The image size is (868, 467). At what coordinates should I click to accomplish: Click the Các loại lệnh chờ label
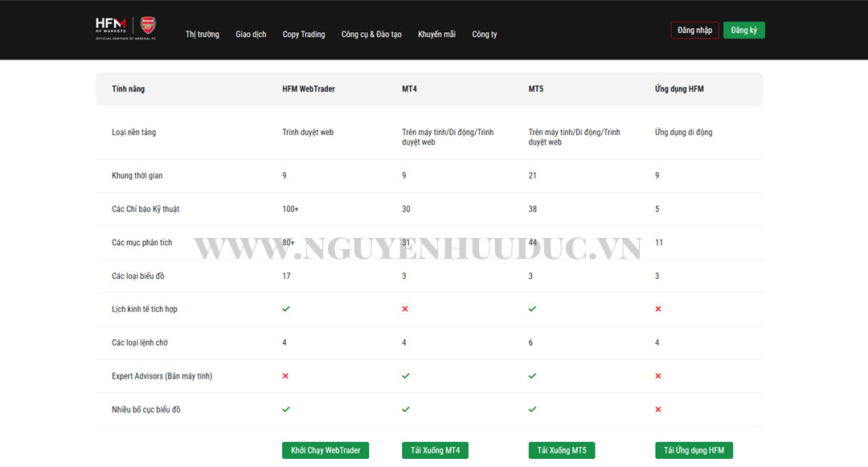[140, 342]
